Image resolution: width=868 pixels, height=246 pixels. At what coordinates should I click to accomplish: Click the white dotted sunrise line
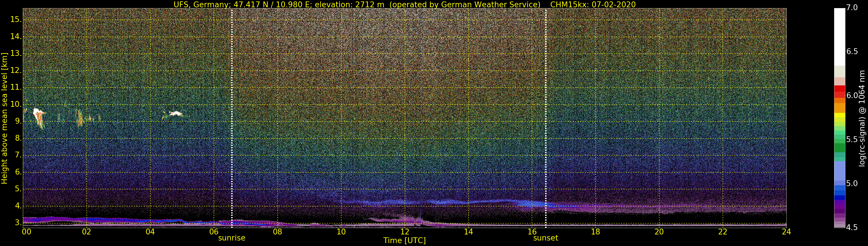coord(232,118)
